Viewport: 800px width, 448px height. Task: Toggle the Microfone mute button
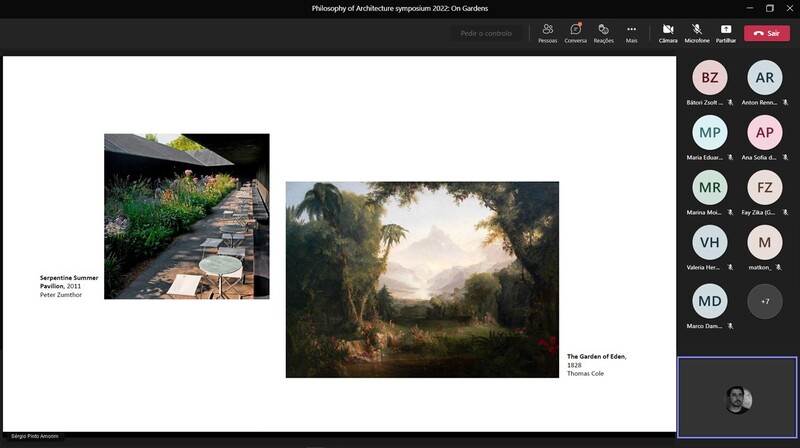(697, 33)
